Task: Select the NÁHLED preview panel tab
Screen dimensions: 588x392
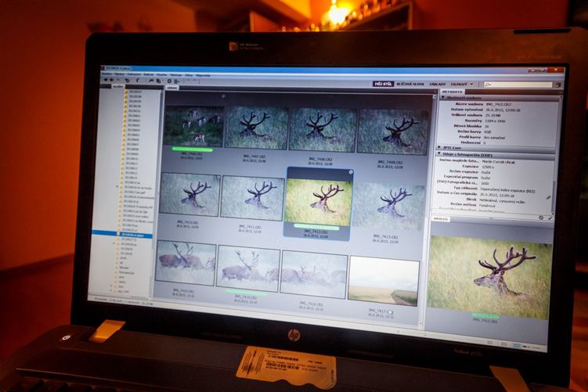Action: tap(441, 218)
